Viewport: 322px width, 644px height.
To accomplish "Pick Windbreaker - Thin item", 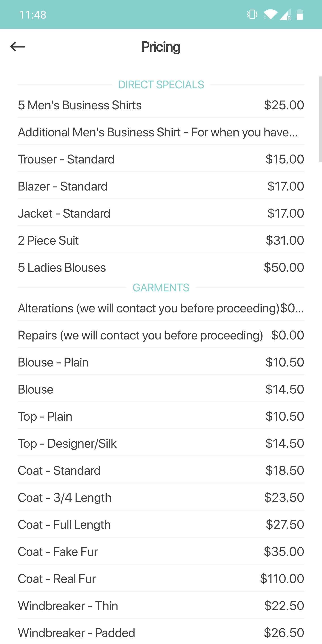I will [161, 606].
